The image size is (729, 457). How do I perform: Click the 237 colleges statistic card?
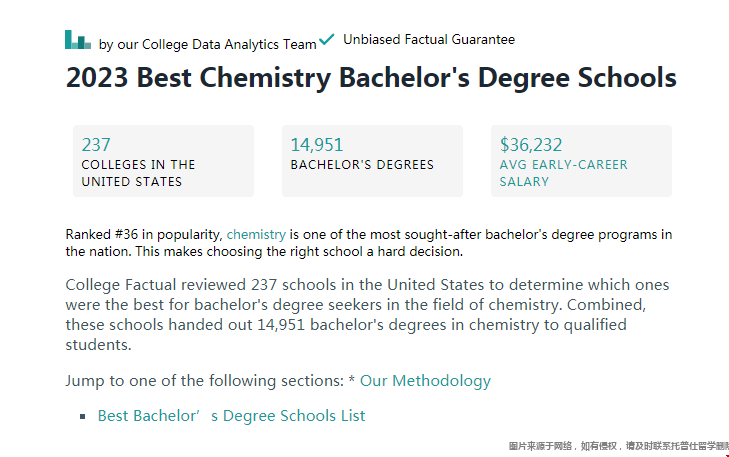pyautogui.click(x=163, y=161)
